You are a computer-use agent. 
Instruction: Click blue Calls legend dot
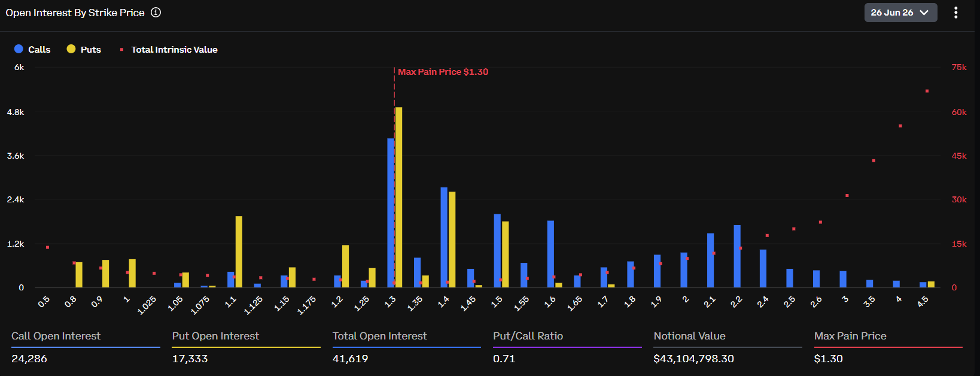click(x=19, y=49)
